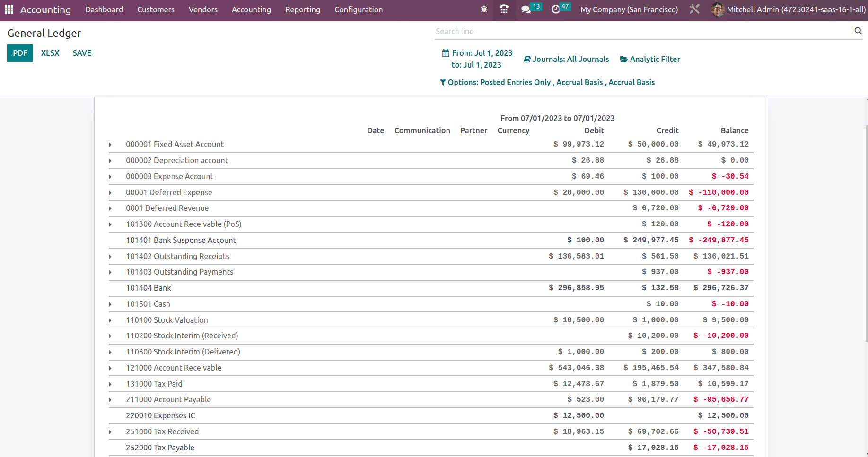Open the Customers menu

pos(156,9)
